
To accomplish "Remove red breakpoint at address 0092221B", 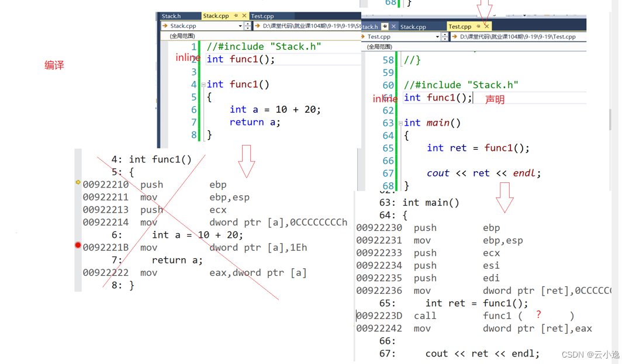I will (78, 245).
